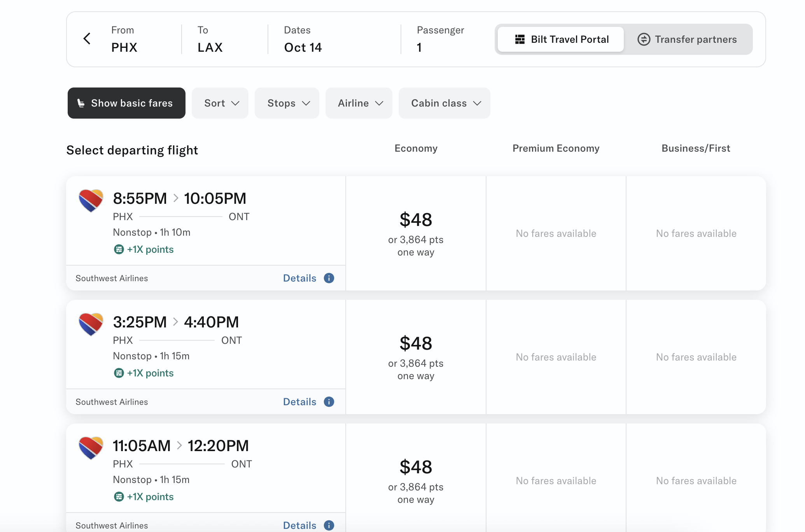This screenshot has width=805, height=532.
Task: Click Southwest heart logo on 8:55PM flight
Action: pyautogui.click(x=91, y=200)
